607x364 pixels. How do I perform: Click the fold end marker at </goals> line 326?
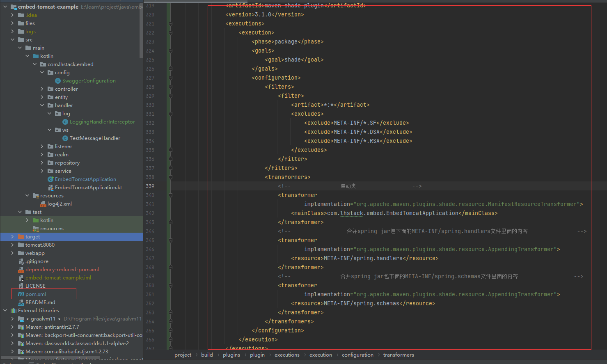[170, 69]
